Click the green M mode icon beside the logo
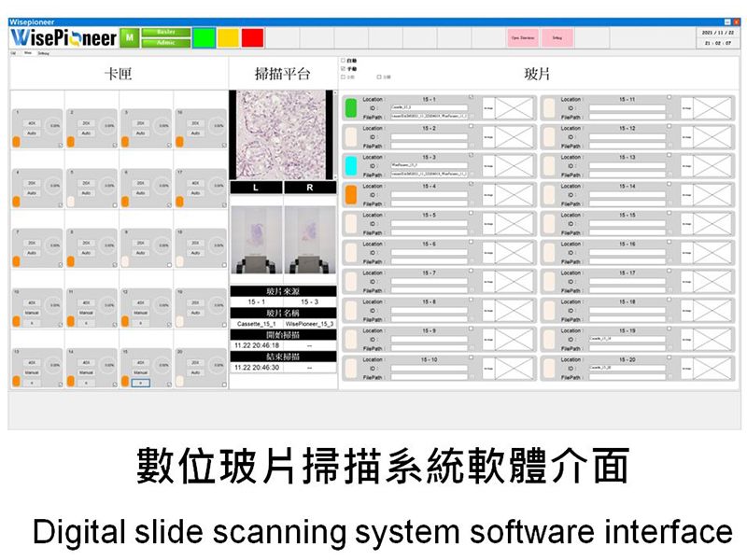 click(x=130, y=36)
